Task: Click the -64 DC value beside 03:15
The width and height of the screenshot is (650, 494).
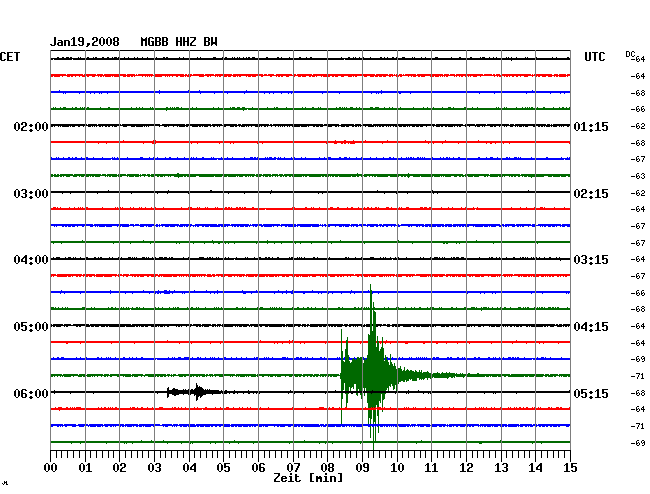Action: [638, 259]
